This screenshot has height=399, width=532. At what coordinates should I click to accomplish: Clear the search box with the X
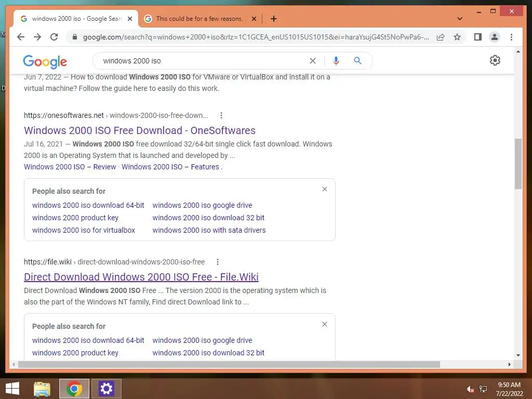[x=312, y=61]
